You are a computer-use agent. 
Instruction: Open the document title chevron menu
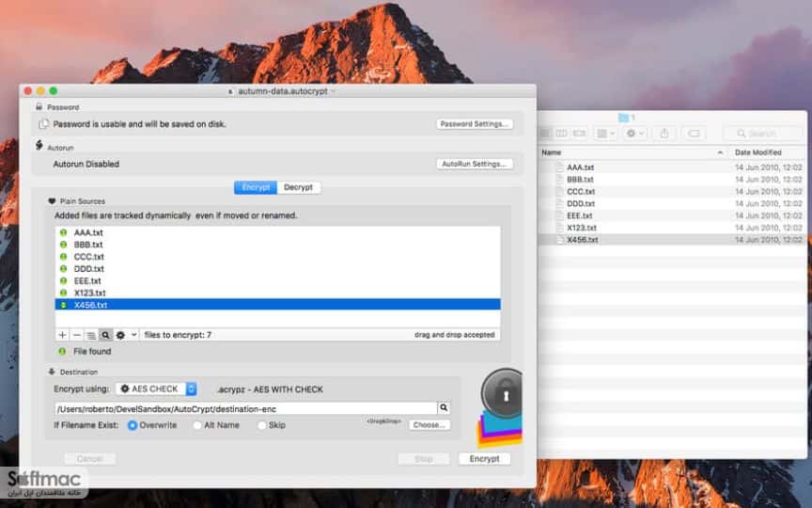tap(333, 90)
